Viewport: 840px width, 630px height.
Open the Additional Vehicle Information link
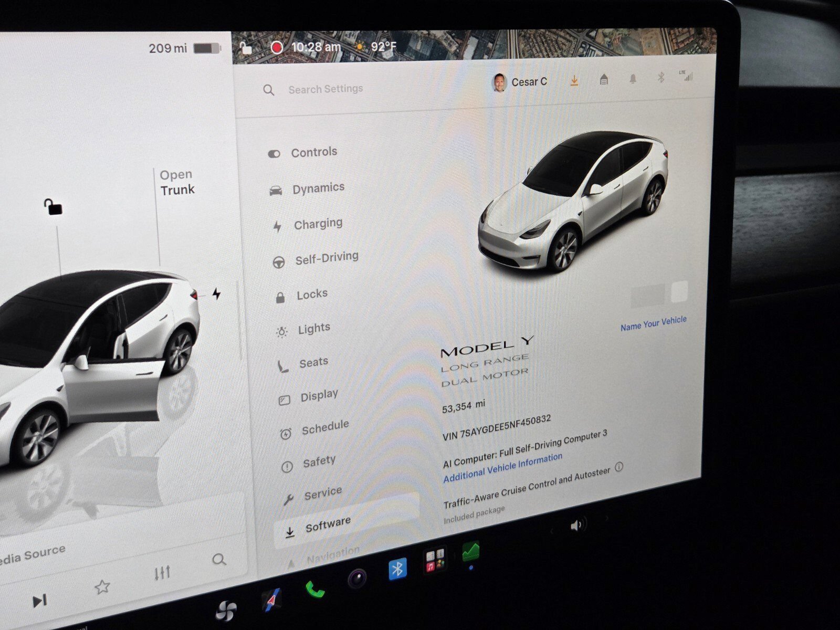tap(502, 468)
